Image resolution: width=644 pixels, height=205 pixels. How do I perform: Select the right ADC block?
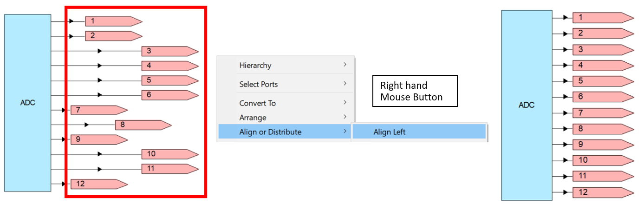(527, 105)
